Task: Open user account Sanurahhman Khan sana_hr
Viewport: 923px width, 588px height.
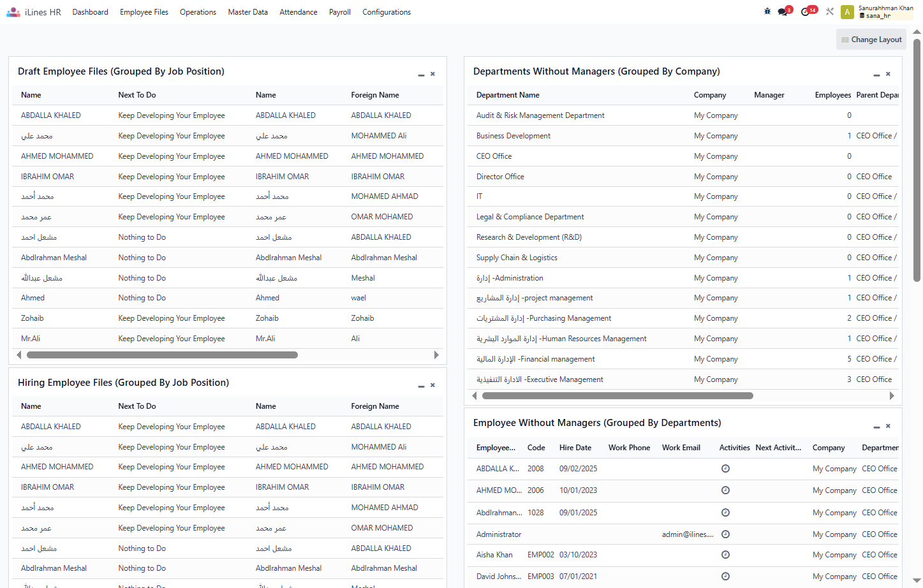Action: coord(886,12)
